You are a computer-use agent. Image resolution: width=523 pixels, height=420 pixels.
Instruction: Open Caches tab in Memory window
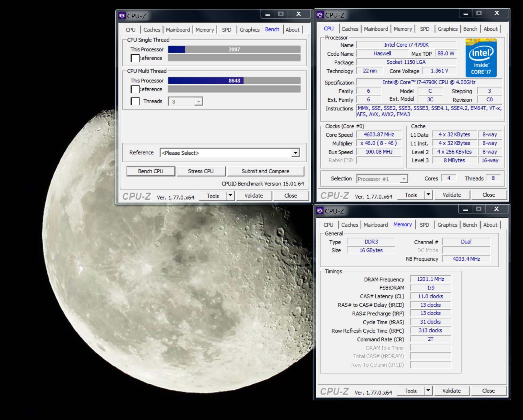(350, 225)
